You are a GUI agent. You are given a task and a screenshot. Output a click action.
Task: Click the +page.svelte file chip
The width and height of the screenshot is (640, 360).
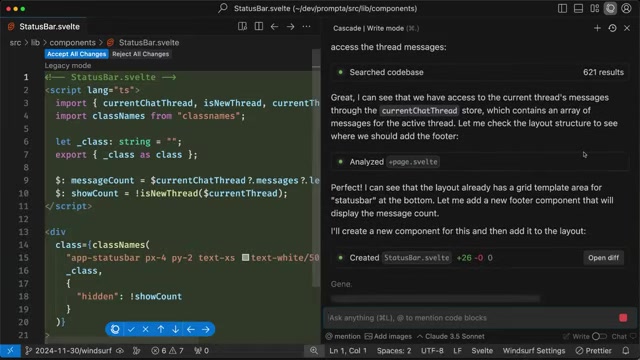pyautogui.click(x=413, y=162)
